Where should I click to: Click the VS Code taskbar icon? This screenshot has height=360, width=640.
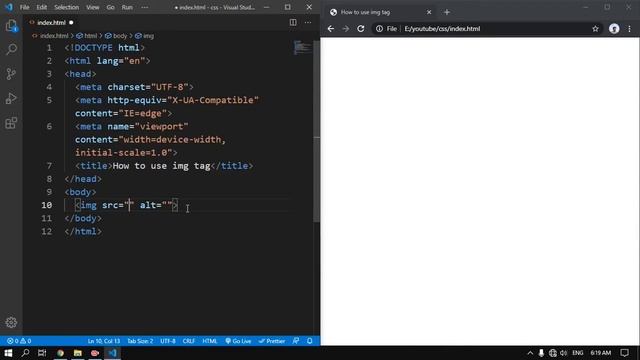coord(112,353)
